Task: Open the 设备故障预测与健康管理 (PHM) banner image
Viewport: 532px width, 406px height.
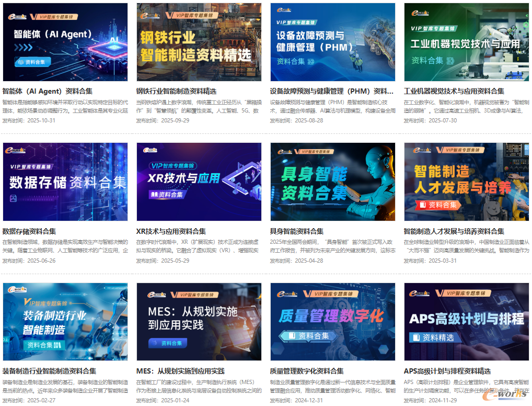Action: 332,42
